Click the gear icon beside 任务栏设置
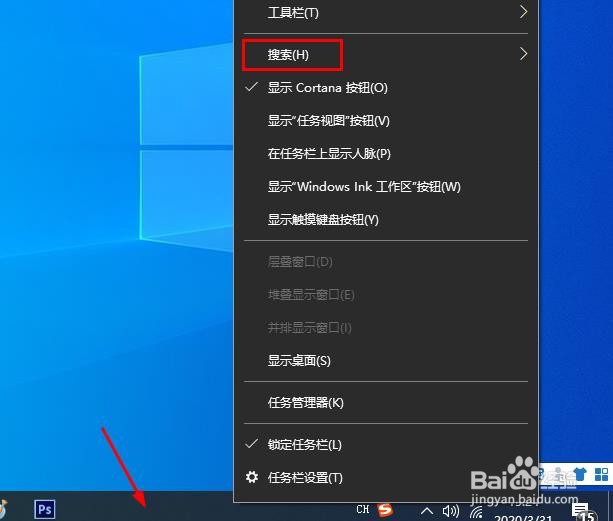 click(x=252, y=477)
